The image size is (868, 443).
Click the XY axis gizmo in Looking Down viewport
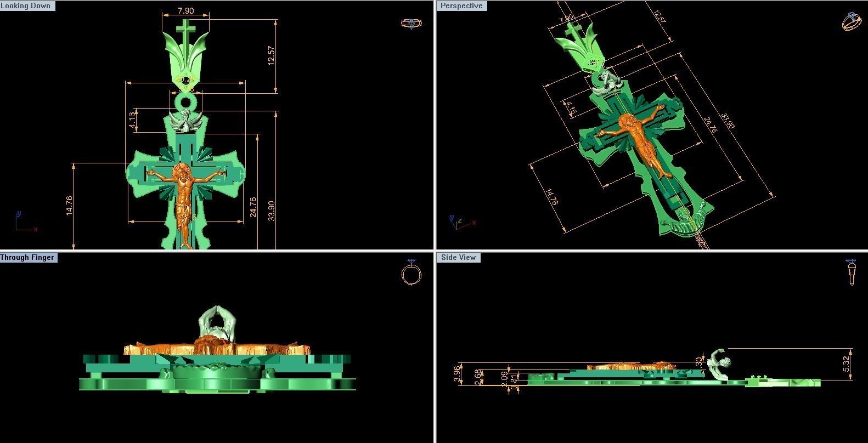(x=25, y=222)
